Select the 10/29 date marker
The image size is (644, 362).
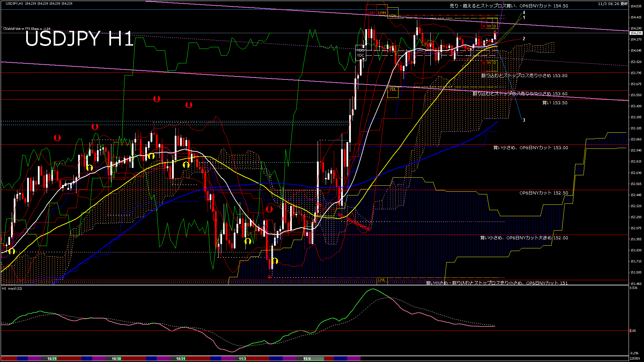click(52, 359)
